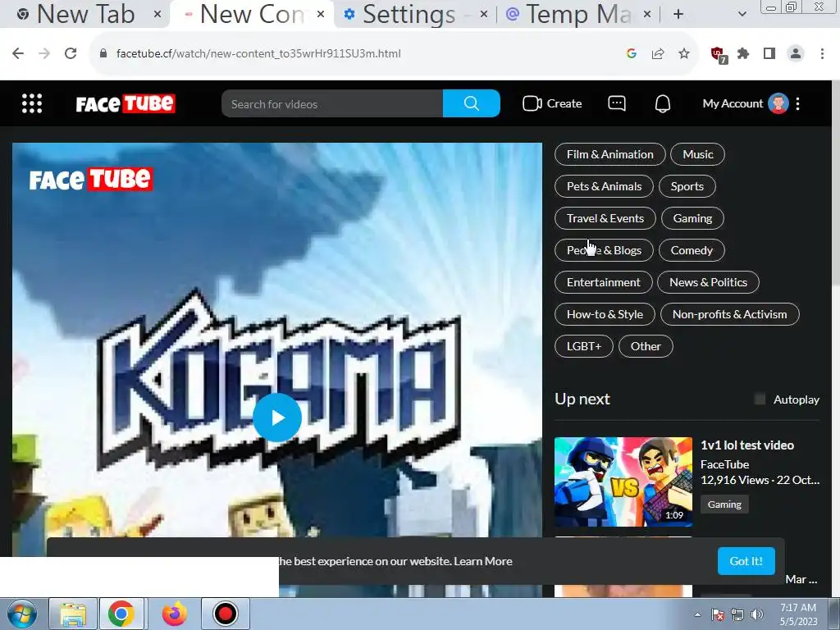Open the Chrome three-dot menu

tap(822, 53)
